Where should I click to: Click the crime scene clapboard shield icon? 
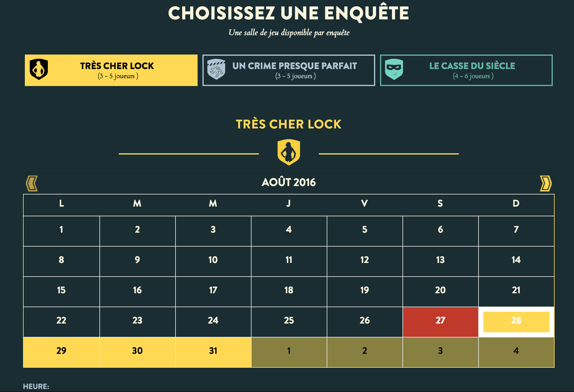(216, 69)
